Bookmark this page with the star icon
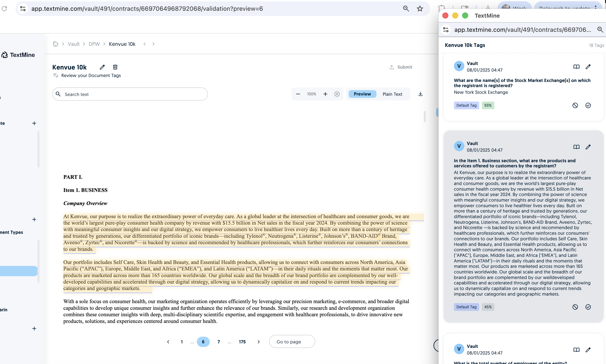The width and height of the screenshot is (606, 364). (420, 9)
